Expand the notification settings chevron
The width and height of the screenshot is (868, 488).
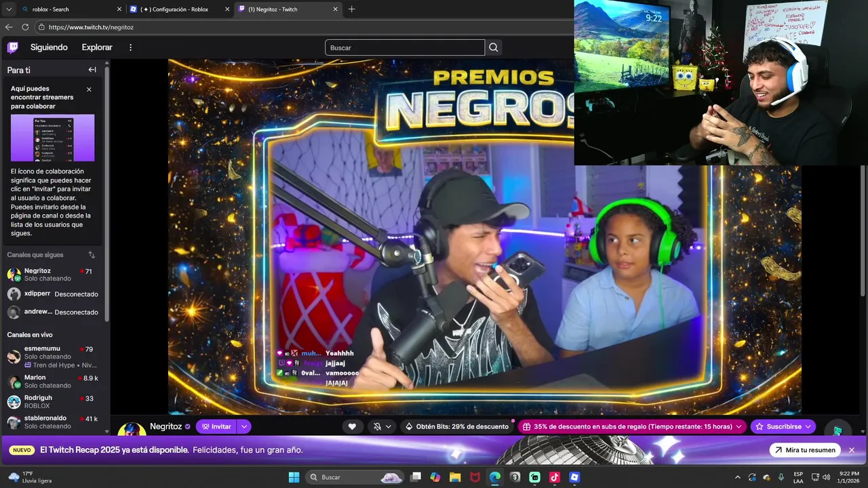(x=389, y=426)
